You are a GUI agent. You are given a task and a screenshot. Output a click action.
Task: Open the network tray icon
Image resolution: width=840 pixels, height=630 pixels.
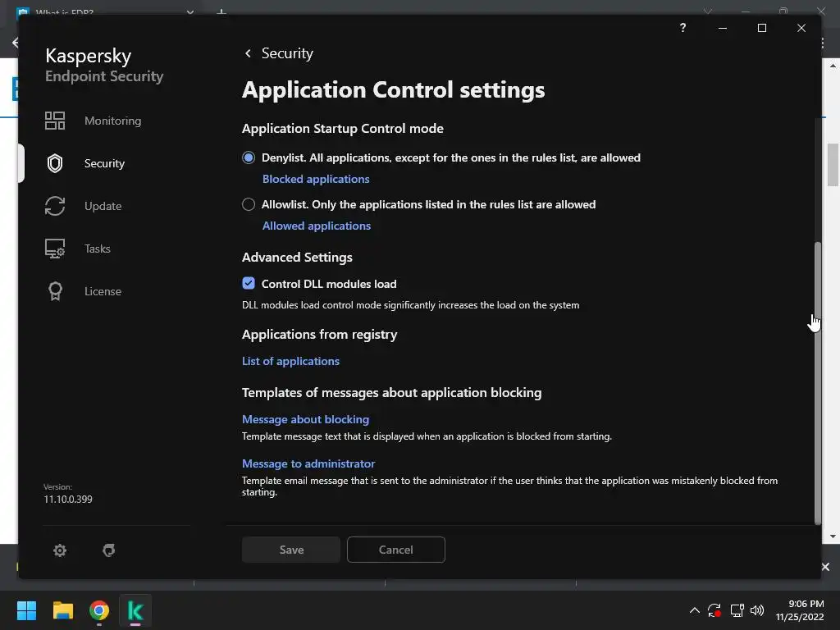tap(737, 610)
